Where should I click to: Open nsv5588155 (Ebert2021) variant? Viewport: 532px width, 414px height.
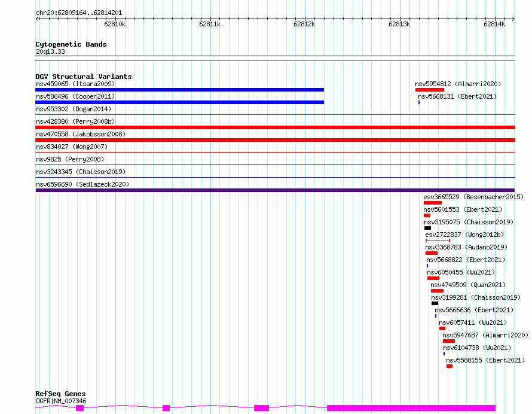tap(485, 360)
